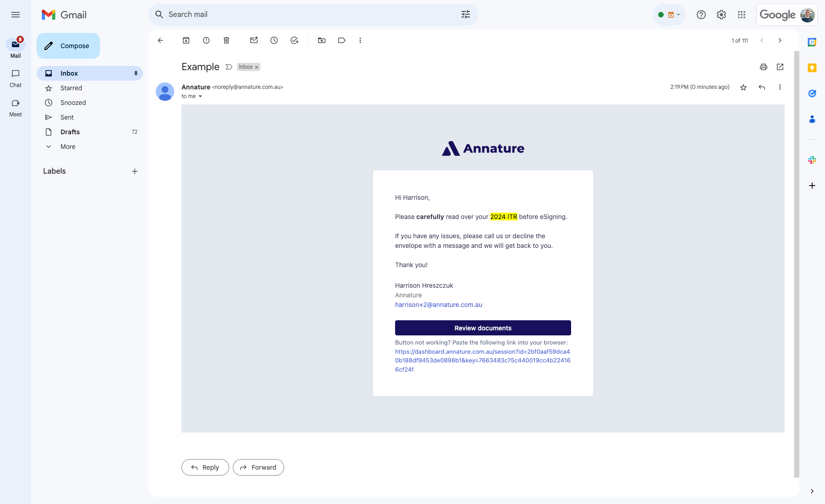
Task: Click the Gmail logo
Action: [64, 15]
